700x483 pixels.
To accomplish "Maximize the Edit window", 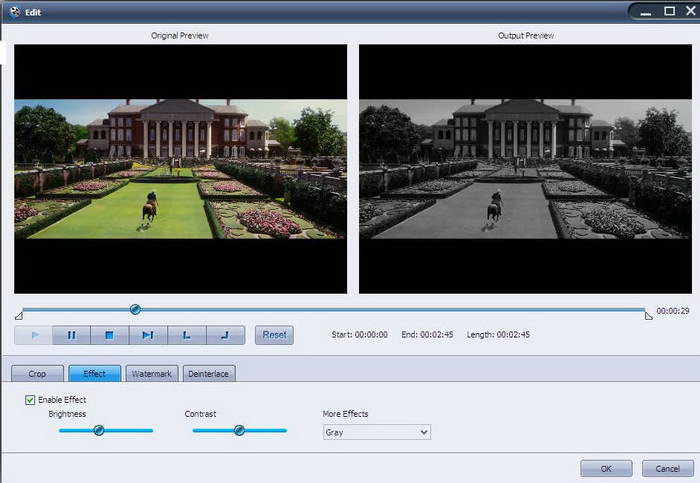I will tap(669, 11).
